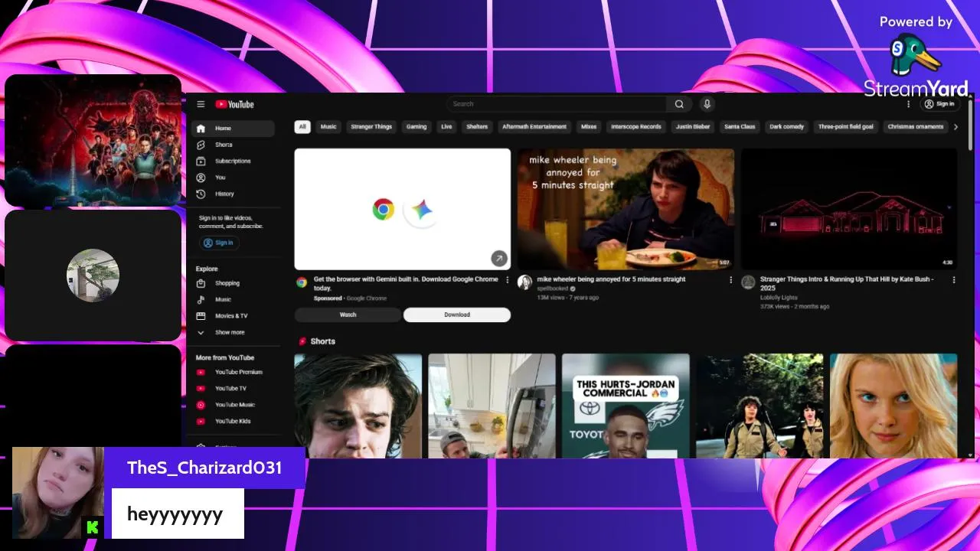Image resolution: width=980 pixels, height=551 pixels.
Task: Click the sidebar Sign in button
Action: point(219,243)
